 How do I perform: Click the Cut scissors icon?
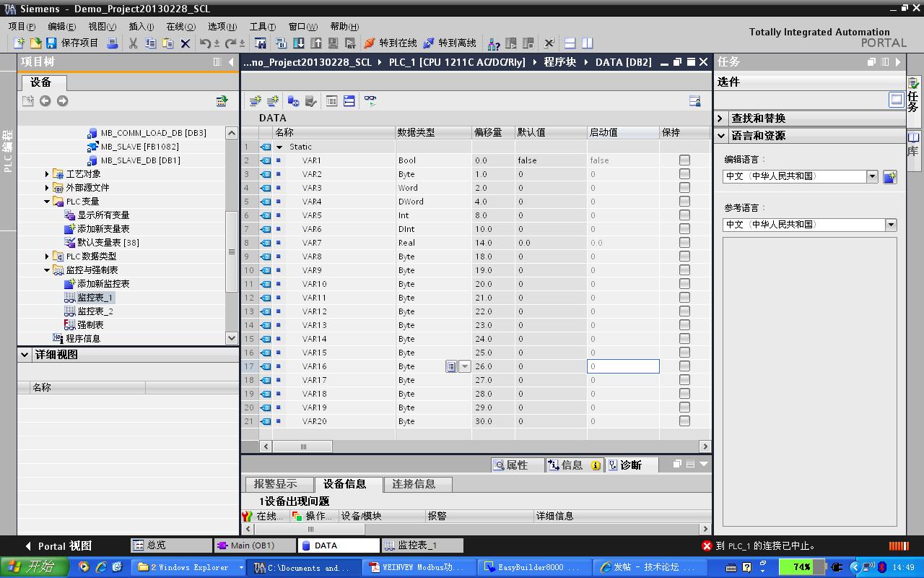pyautogui.click(x=133, y=43)
